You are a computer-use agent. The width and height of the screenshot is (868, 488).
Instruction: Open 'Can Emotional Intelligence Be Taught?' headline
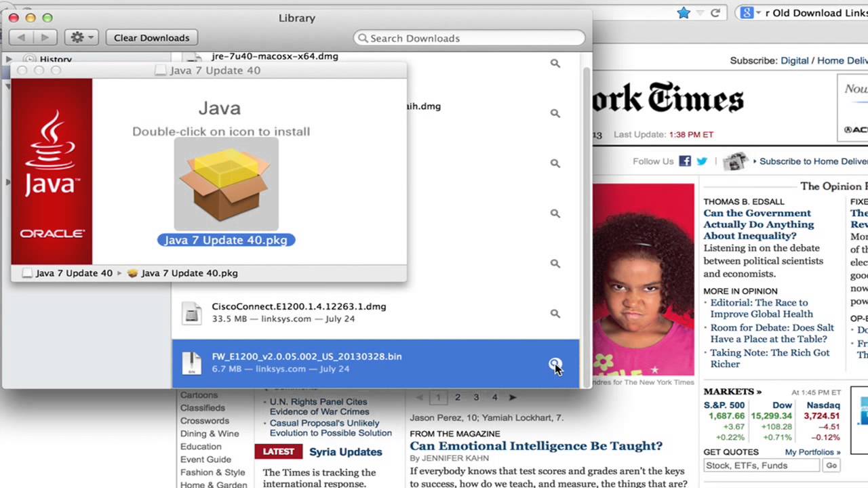point(536,446)
